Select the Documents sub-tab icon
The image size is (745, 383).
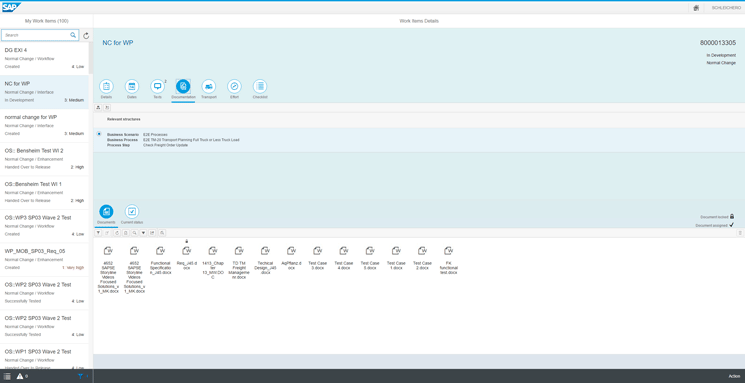tap(106, 211)
